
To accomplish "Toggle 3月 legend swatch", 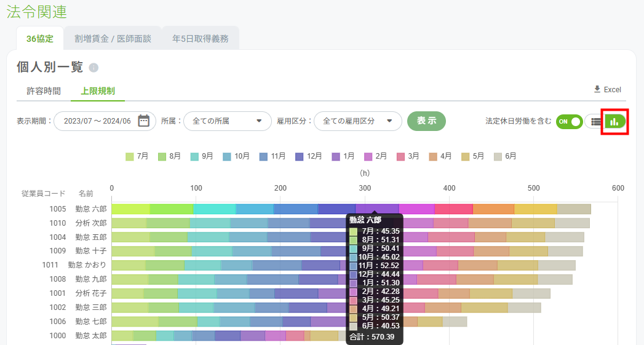I will tap(400, 156).
